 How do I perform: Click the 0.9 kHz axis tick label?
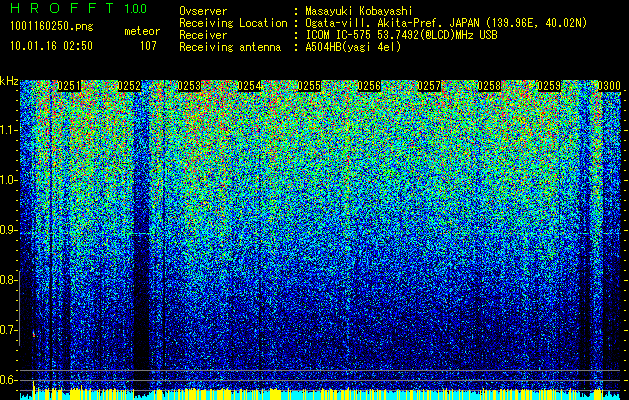pos(7,230)
